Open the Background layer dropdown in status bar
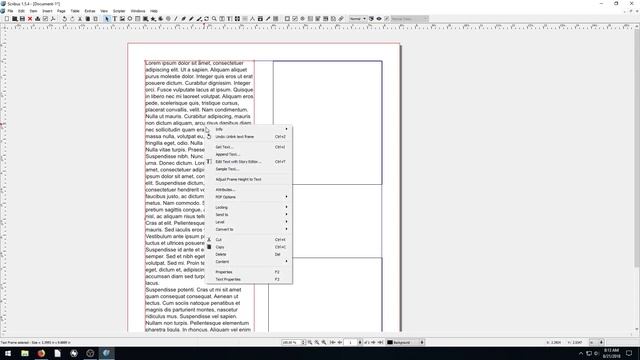This screenshot has height=360, width=640. pyautogui.click(x=405, y=342)
